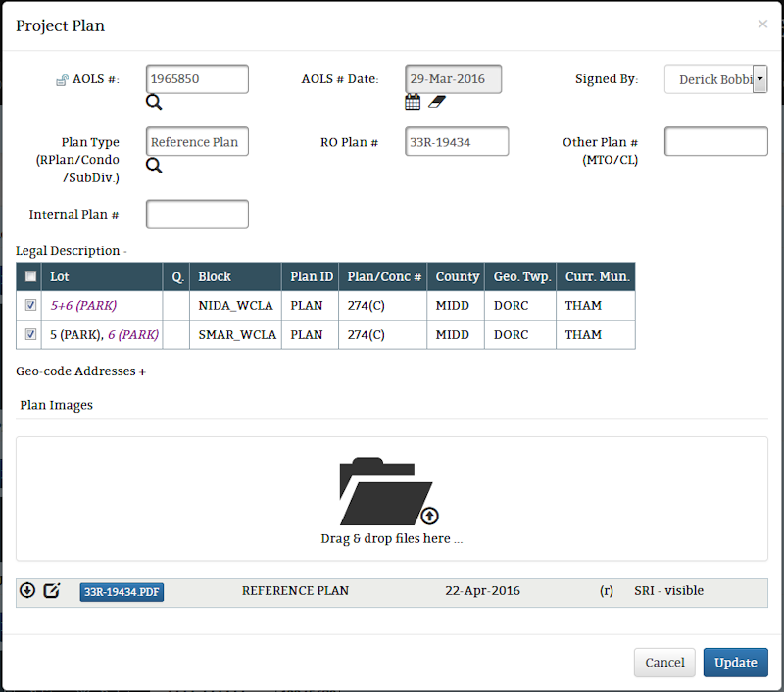The width and height of the screenshot is (784, 692).
Task: Click the magnifier search icon under AOLS # field
Action: point(154,102)
